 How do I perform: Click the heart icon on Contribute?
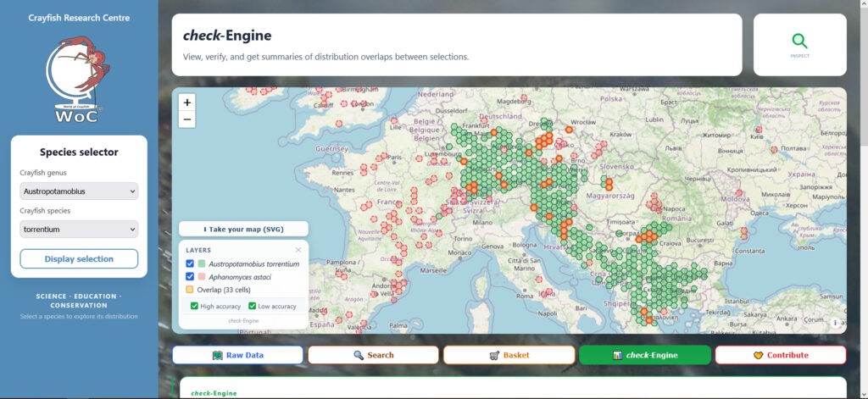758,355
